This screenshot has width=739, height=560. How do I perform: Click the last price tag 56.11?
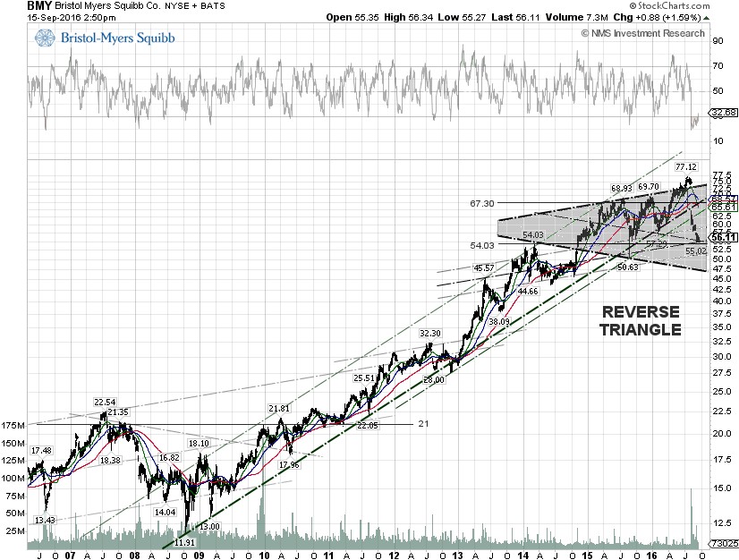(724, 238)
